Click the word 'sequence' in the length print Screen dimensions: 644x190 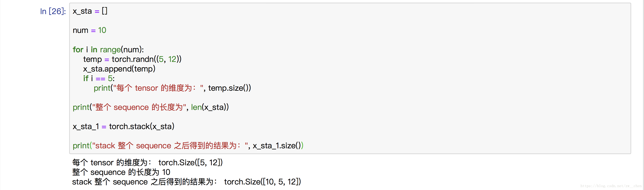click(131, 107)
